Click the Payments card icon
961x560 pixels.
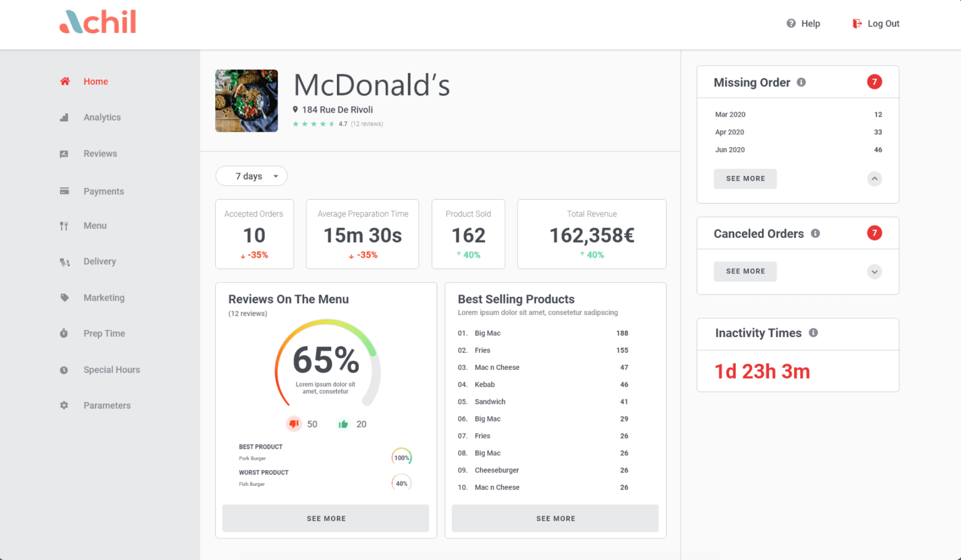pos(64,191)
